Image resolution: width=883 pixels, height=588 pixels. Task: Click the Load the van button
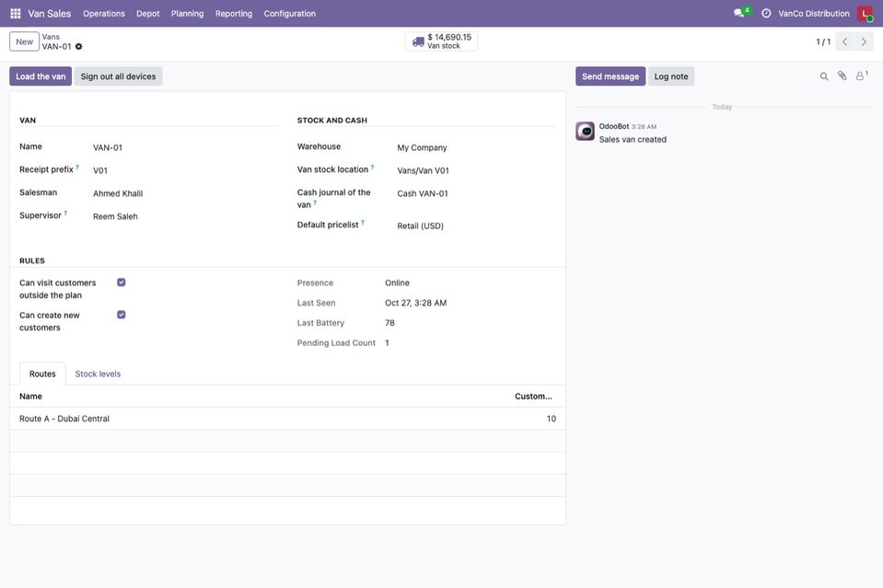pos(41,76)
